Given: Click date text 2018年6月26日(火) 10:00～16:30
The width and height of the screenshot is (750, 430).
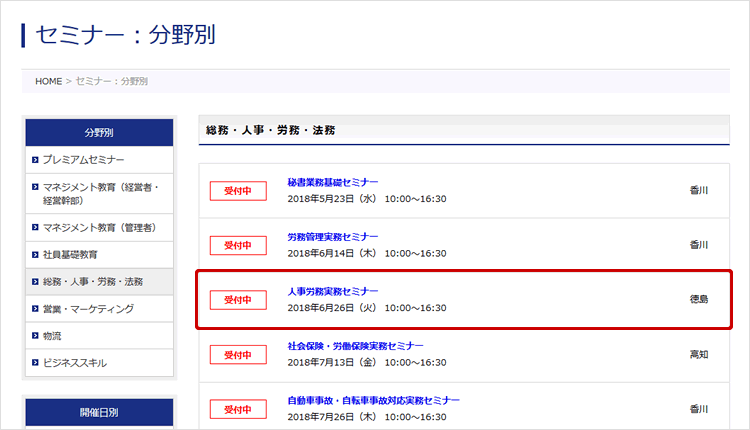Looking at the screenshot, I should pyautogui.click(x=367, y=308).
